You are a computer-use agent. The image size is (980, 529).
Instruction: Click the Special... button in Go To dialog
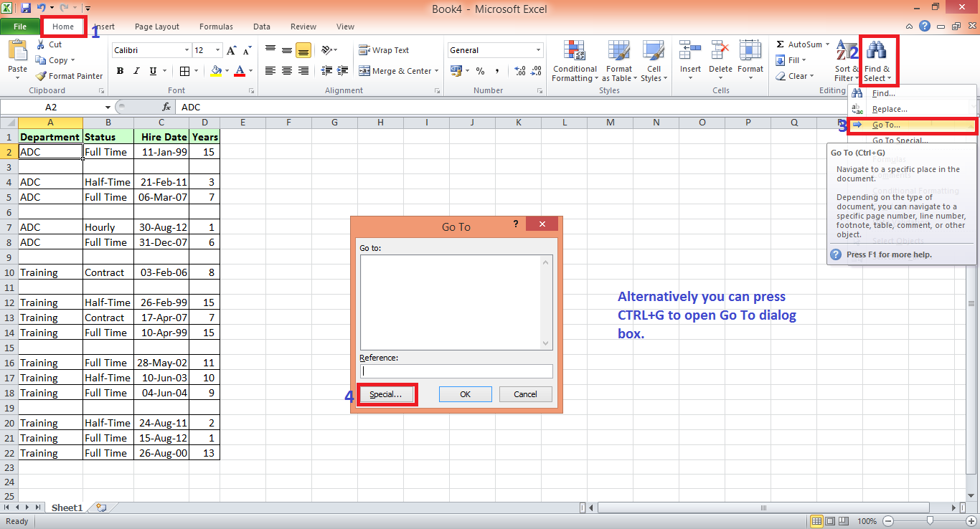click(x=386, y=394)
